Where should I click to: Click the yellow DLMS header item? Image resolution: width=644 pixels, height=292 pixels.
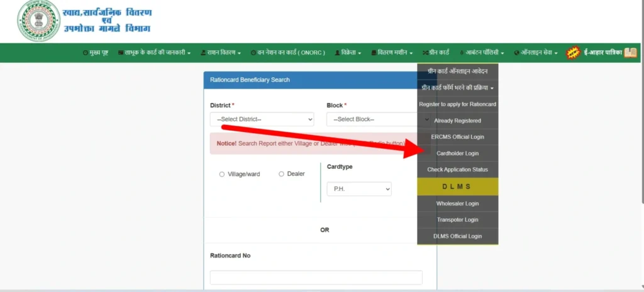pos(458,187)
